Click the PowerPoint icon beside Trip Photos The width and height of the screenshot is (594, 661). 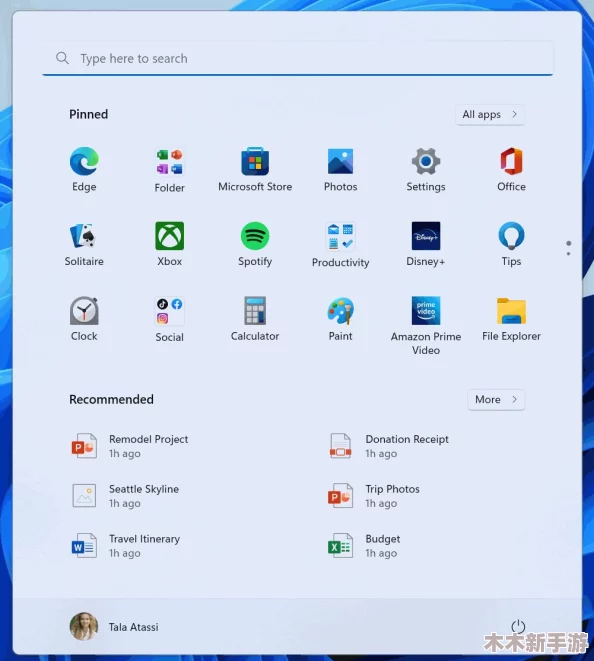click(x=340, y=496)
